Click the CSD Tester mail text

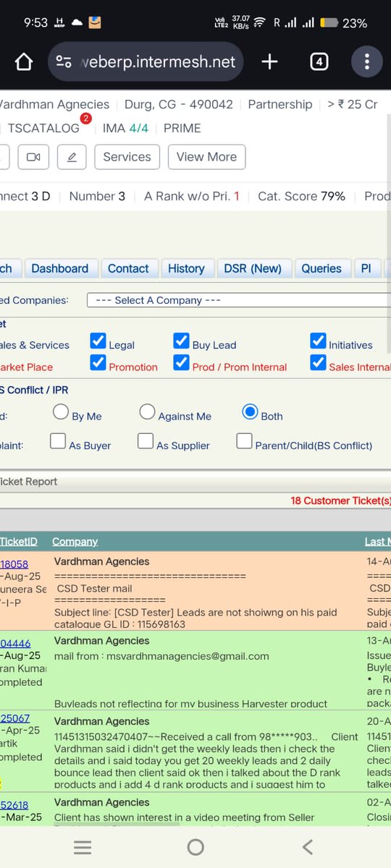[x=95, y=589]
